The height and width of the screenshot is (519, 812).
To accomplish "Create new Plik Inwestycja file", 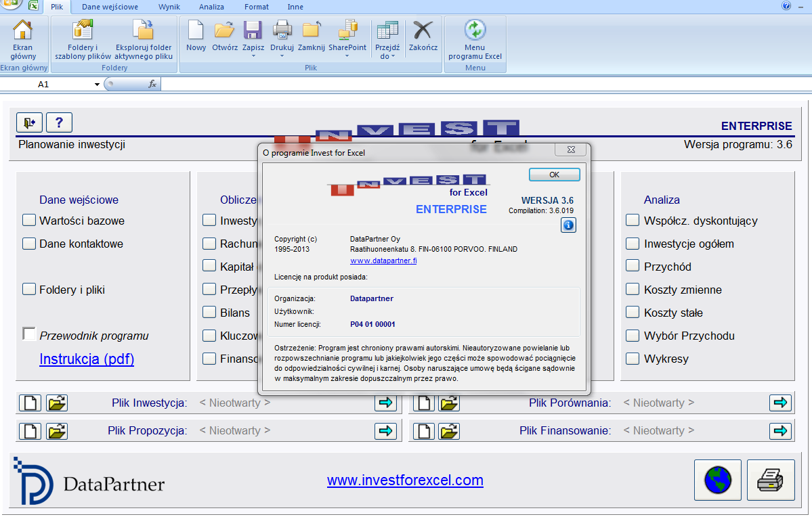I will [30, 403].
